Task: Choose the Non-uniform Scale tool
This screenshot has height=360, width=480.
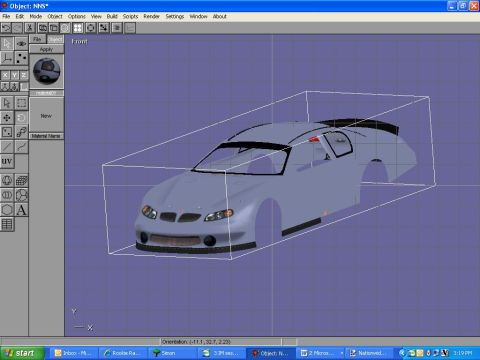Action: pyautogui.click(x=7, y=132)
